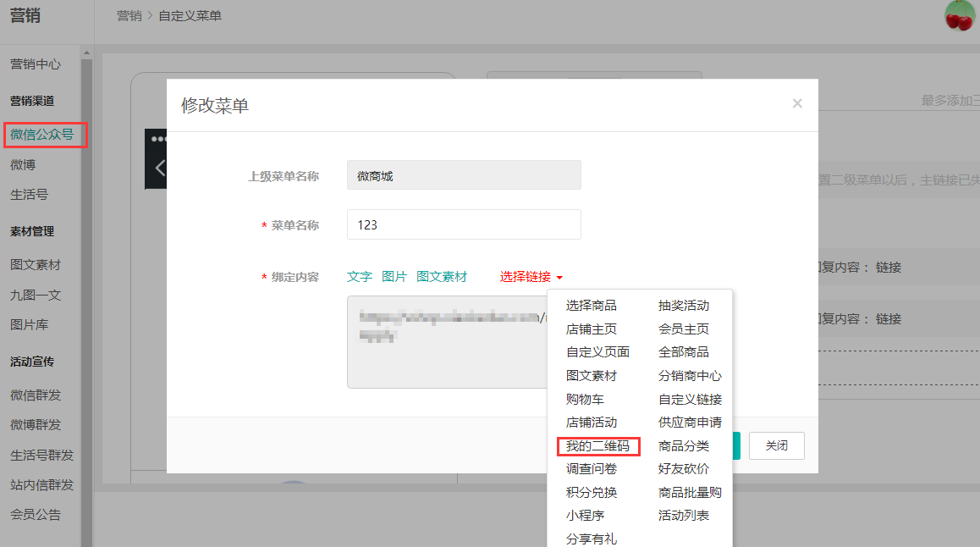Choose 分销商中心 from the dropdown list

690,376
